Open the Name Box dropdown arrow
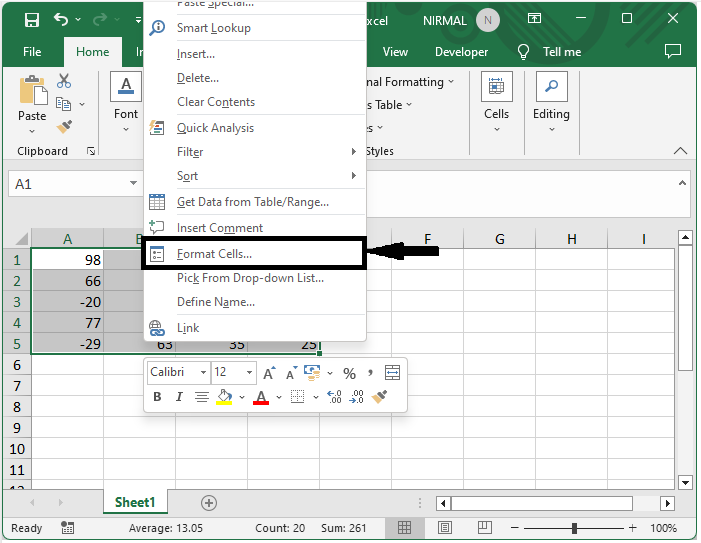The image size is (701, 543). tap(133, 183)
